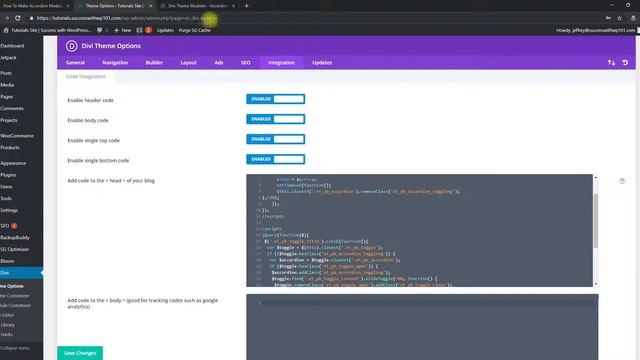The width and height of the screenshot is (640, 360).
Task: Open Bloom in the sidebar
Action: (7, 261)
